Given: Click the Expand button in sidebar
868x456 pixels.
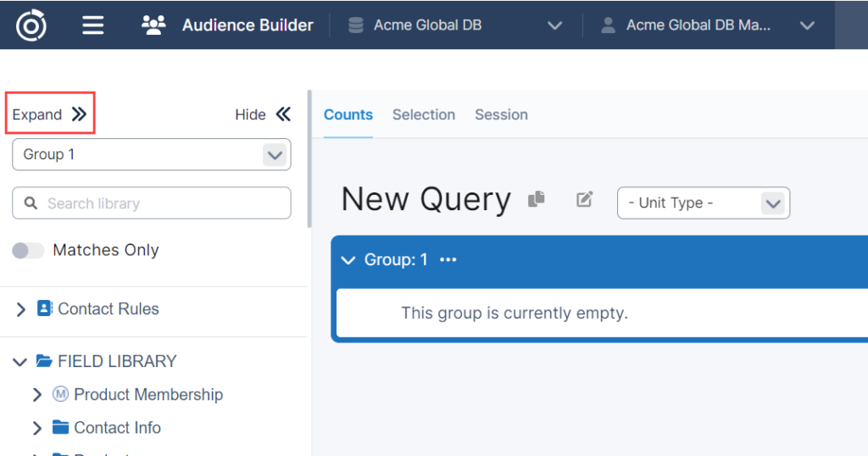Looking at the screenshot, I should tap(49, 114).
